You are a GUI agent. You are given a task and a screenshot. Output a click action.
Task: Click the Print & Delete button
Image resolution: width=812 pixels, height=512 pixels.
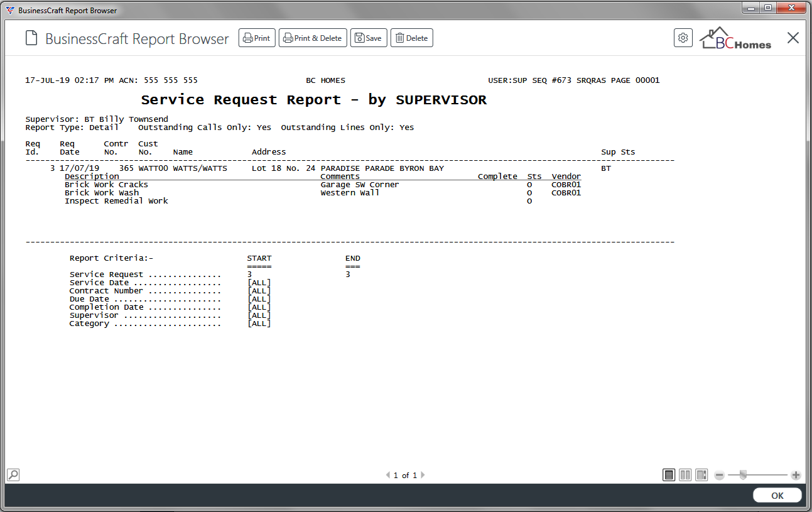point(313,38)
